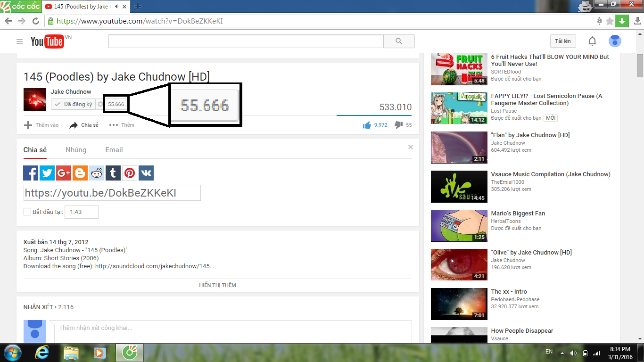This screenshot has width=644, height=362.
Task: Open the YouTube guide hamburger menu
Action: coord(19,41)
